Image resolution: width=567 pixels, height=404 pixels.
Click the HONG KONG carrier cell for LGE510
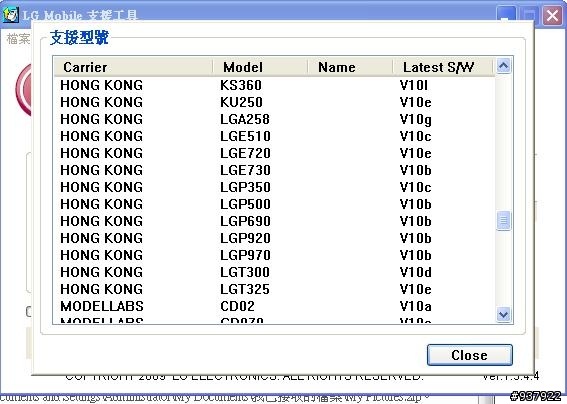[x=102, y=136]
